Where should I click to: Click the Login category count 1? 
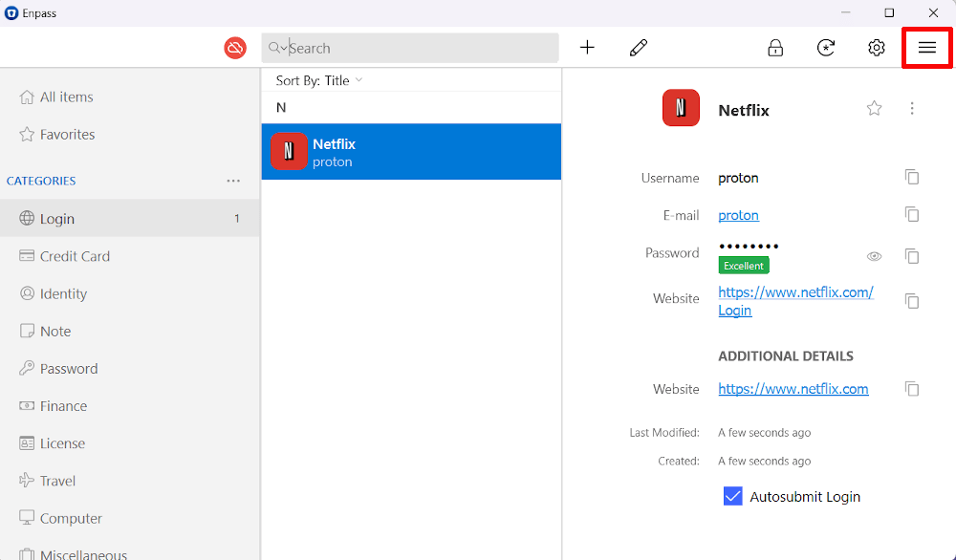click(236, 218)
